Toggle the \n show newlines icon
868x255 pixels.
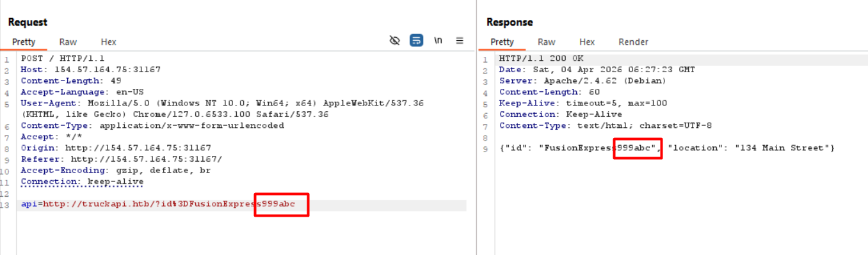click(x=438, y=40)
